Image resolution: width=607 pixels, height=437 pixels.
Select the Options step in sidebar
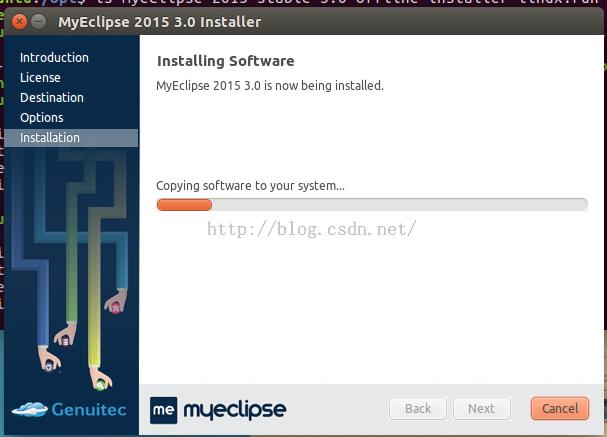tap(41, 118)
